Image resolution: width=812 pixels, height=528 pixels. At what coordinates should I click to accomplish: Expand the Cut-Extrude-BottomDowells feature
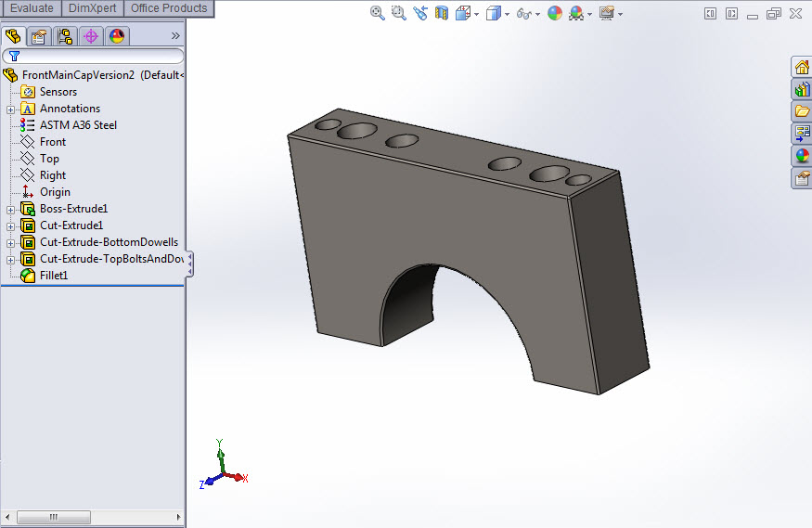10,242
